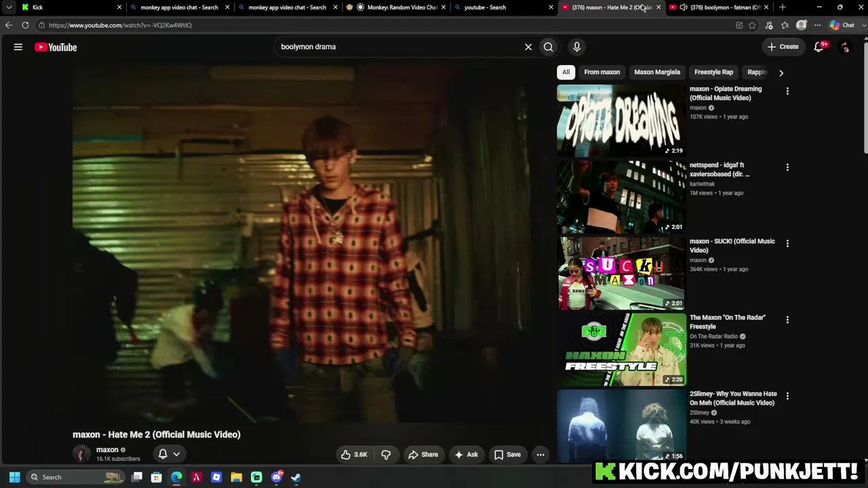Switch to the 'youtube - Search' tab
The width and height of the screenshot is (868, 488).
coord(503,7)
